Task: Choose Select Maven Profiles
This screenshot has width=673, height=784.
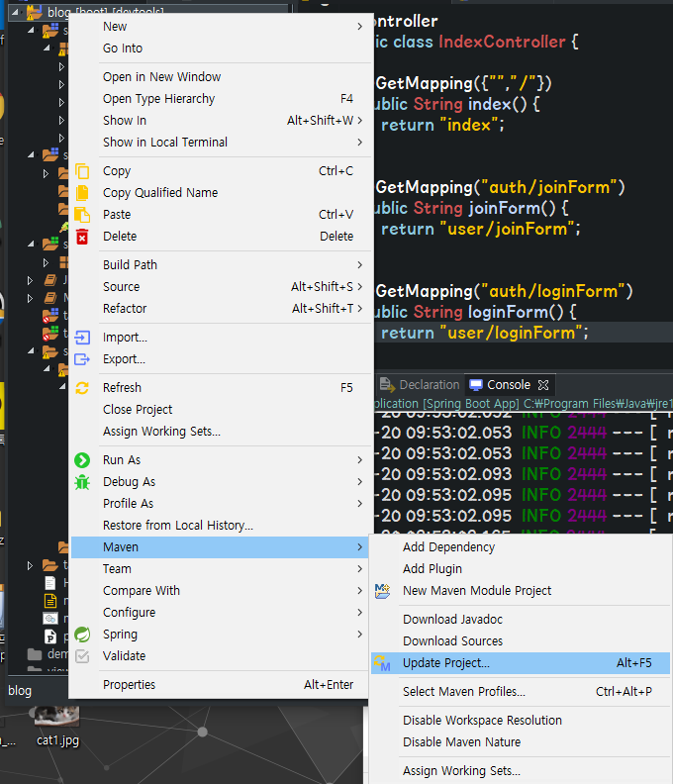Action: coord(521,692)
